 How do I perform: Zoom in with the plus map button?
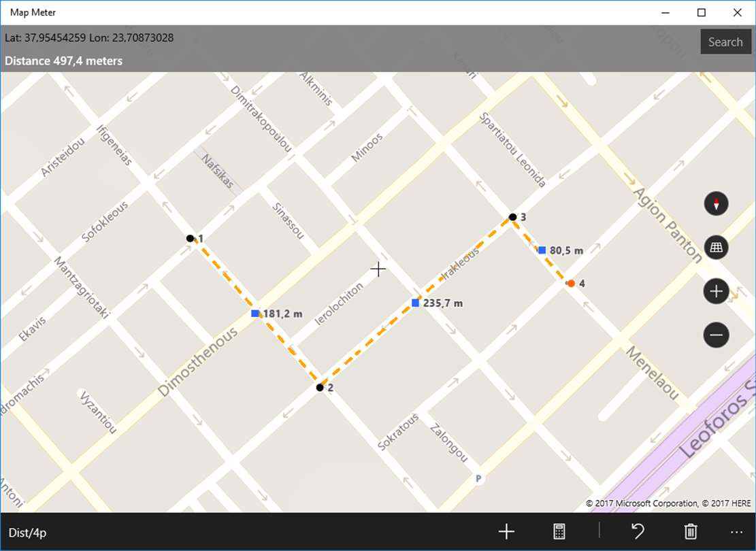coord(716,291)
